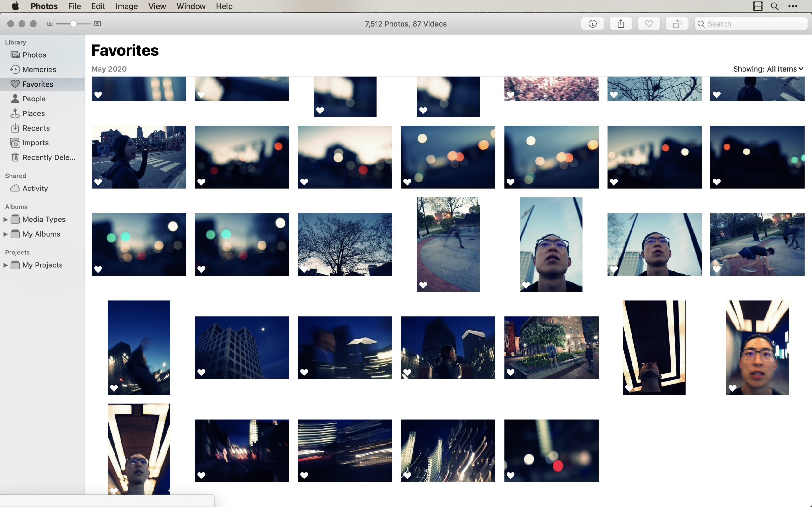This screenshot has height=507, width=812.
Task: Select People in the sidebar
Action: tap(34, 99)
